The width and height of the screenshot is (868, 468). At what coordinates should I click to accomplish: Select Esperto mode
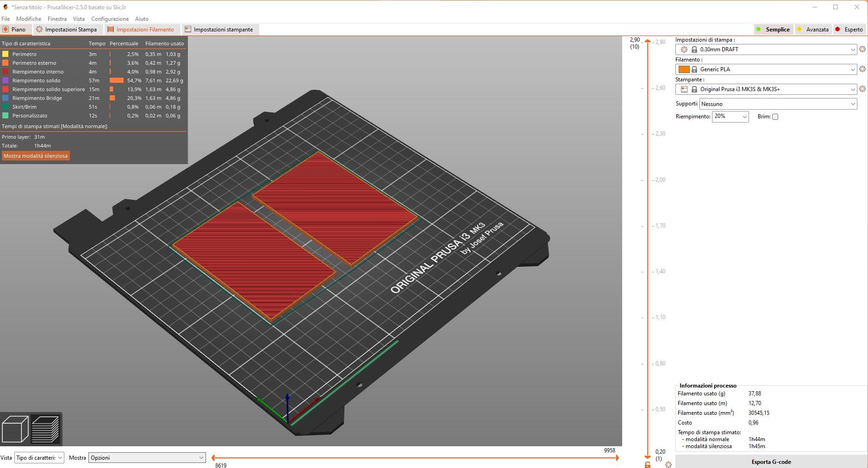849,29
